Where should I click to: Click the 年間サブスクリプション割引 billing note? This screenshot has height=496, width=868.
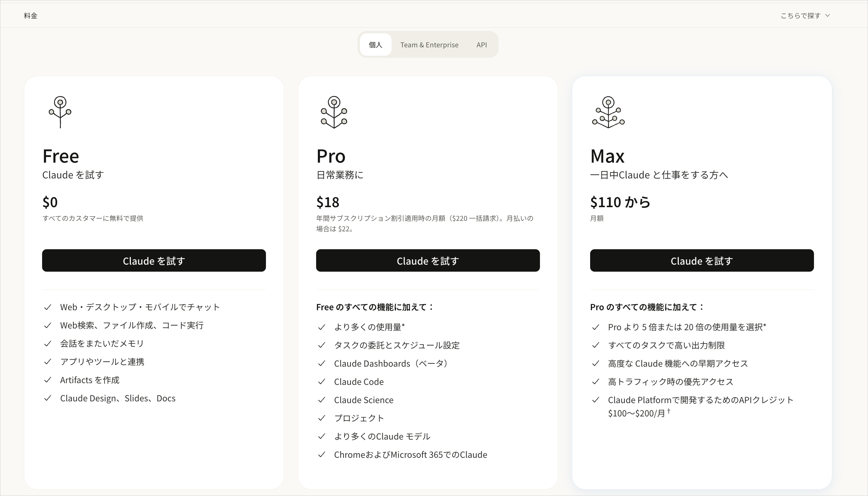[x=425, y=224]
